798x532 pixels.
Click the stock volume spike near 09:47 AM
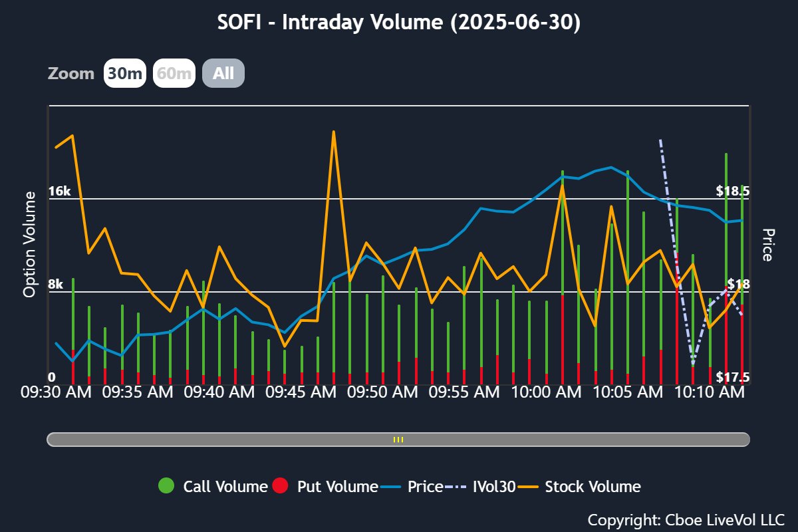click(333, 132)
